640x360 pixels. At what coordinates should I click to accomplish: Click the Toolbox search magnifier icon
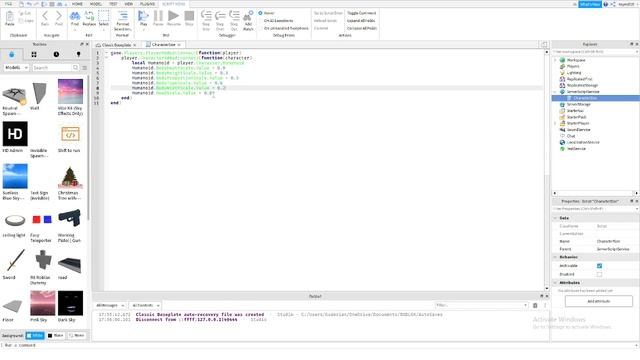[76, 67]
